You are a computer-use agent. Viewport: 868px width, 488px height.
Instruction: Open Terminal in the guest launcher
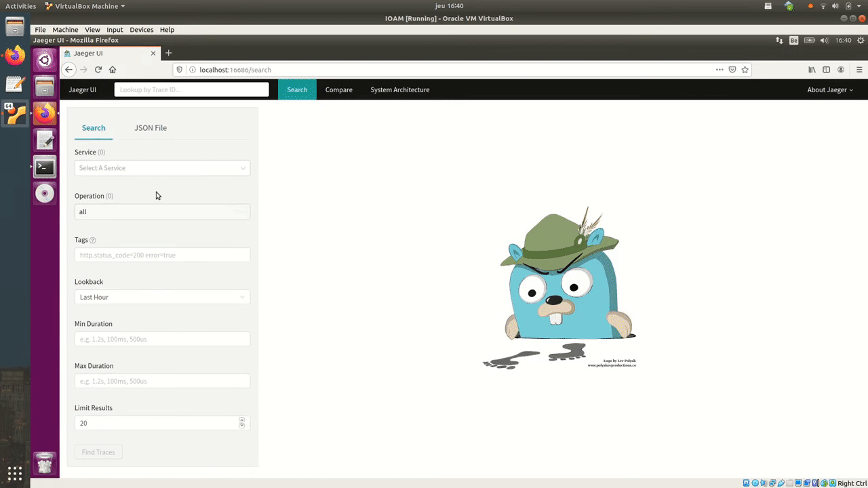click(45, 167)
